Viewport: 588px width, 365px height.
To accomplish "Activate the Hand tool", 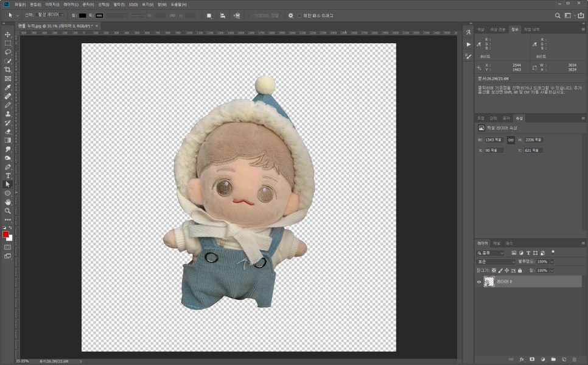I will pyautogui.click(x=8, y=202).
